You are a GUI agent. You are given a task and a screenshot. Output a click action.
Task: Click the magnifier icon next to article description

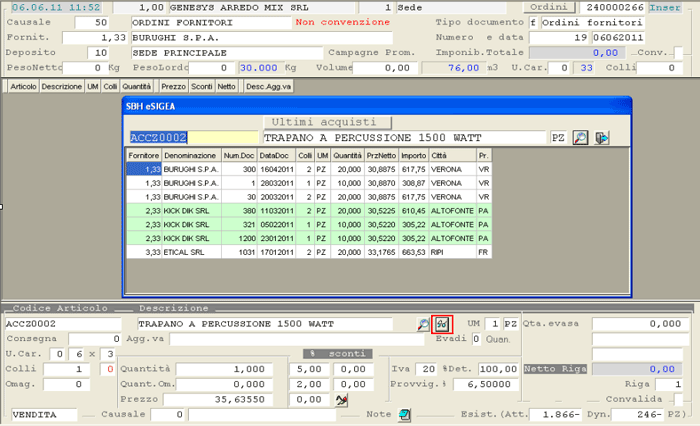pyautogui.click(x=424, y=325)
